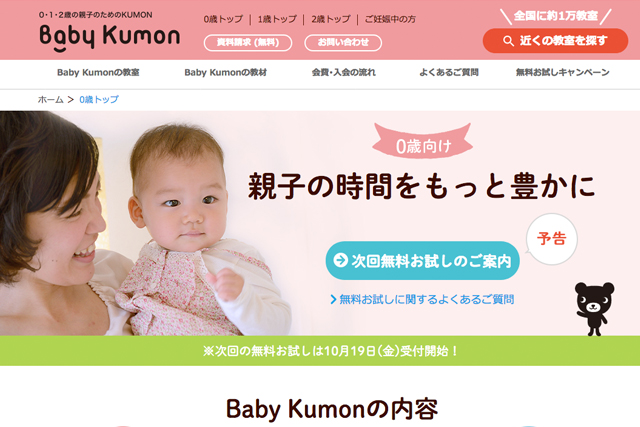
Task: Open ご妊娠中の方 link
Action: click(x=390, y=19)
